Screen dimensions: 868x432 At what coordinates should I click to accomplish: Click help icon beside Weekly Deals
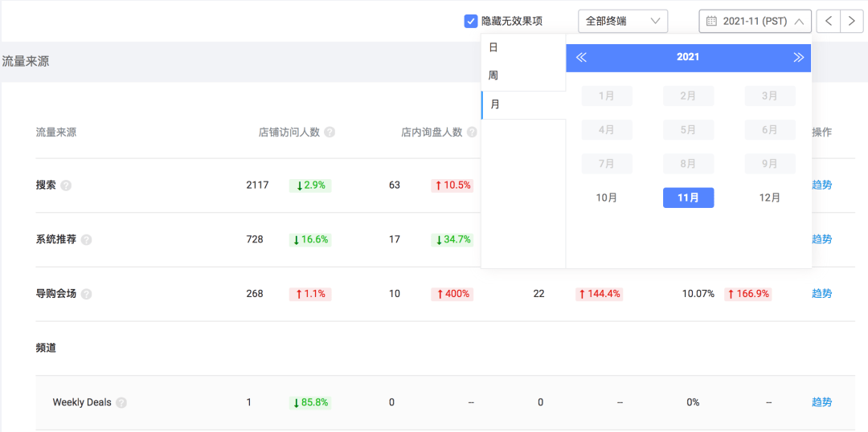click(121, 403)
